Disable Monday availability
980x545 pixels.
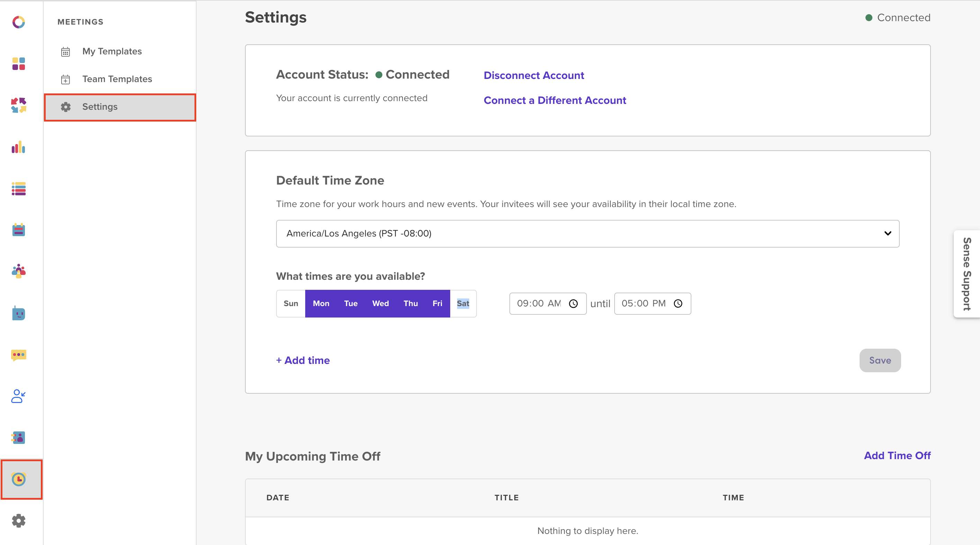click(x=321, y=303)
